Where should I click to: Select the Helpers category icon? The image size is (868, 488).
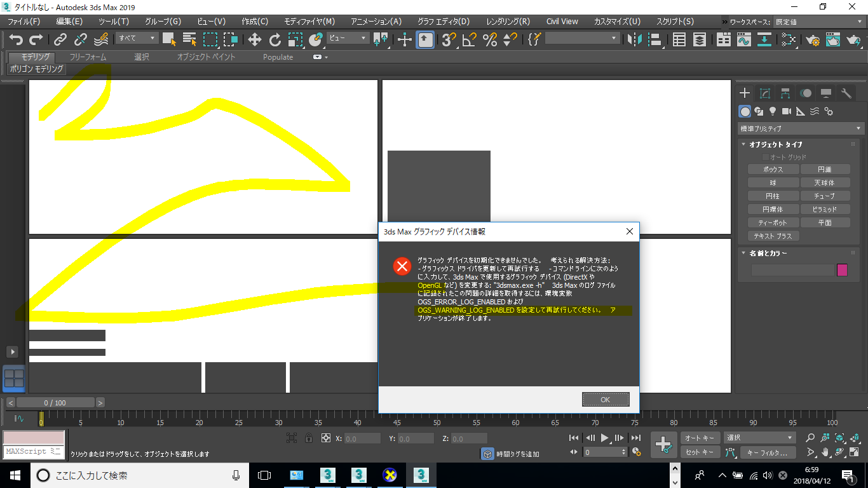[x=801, y=111]
